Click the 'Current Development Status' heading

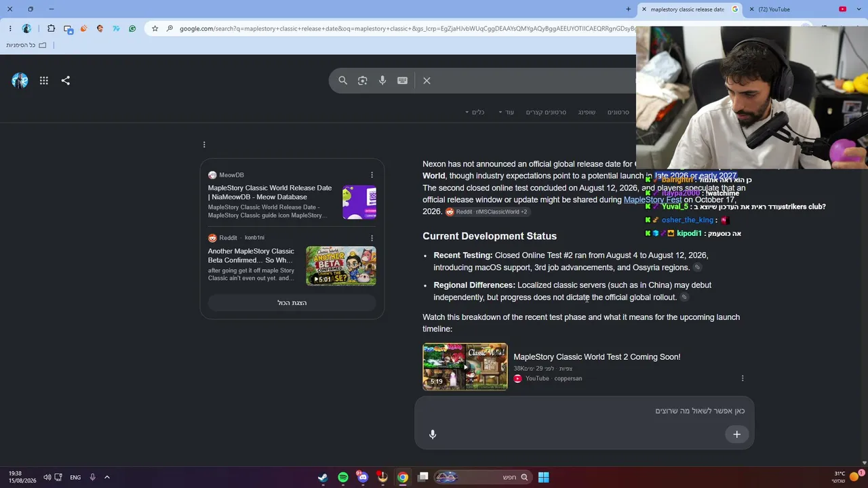click(x=490, y=236)
